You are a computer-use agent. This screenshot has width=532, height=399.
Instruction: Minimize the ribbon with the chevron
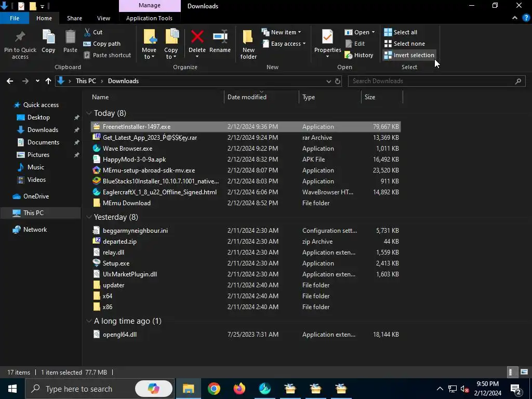click(x=515, y=18)
